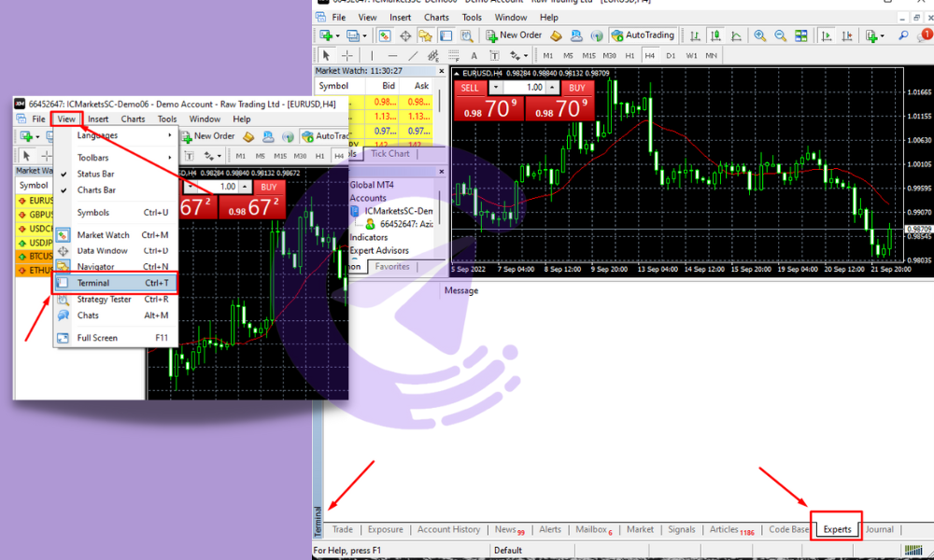Switch to the Journal tab in Terminal
Image resolution: width=934 pixels, height=560 pixels.
click(879, 529)
